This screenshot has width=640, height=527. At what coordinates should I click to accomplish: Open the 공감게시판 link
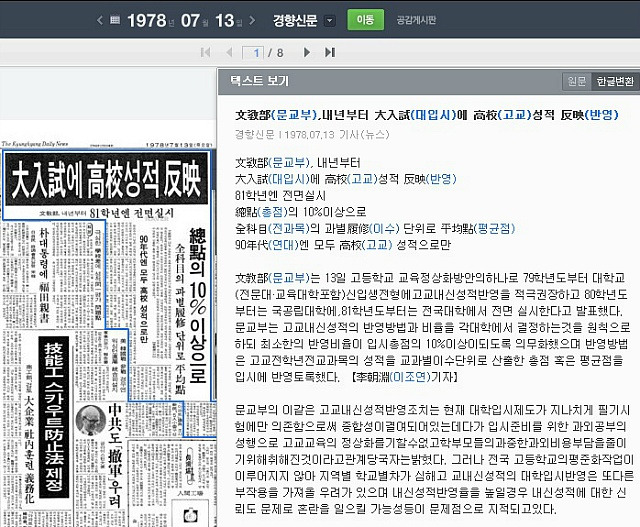416,20
